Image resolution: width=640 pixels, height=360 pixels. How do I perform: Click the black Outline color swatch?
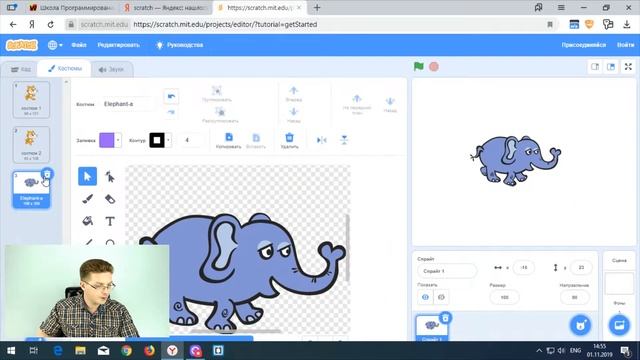(157, 140)
